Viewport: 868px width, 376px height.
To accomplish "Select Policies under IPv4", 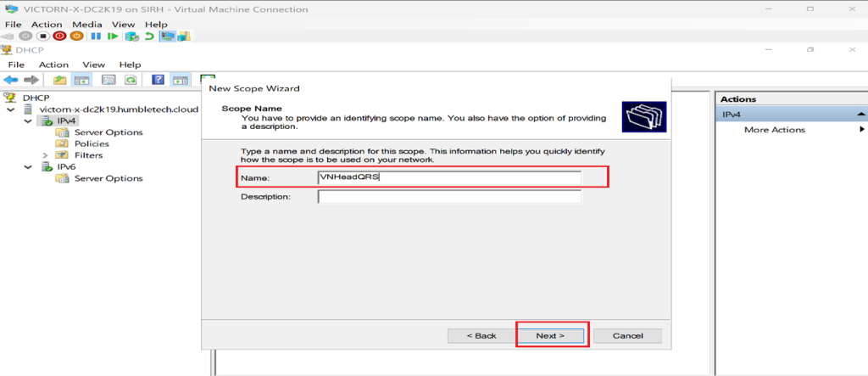I will (92, 143).
